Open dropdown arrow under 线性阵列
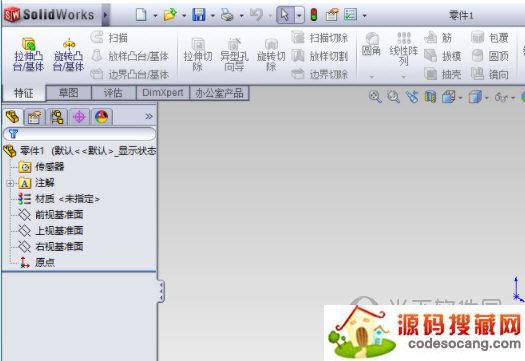This screenshot has width=525, height=361. [x=404, y=77]
